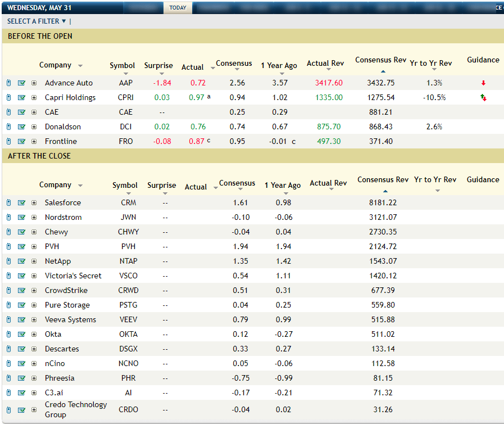Click the Wednesday, May 31 date header
Image resolution: width=504 pixels, height=424 pixels.
39,8
